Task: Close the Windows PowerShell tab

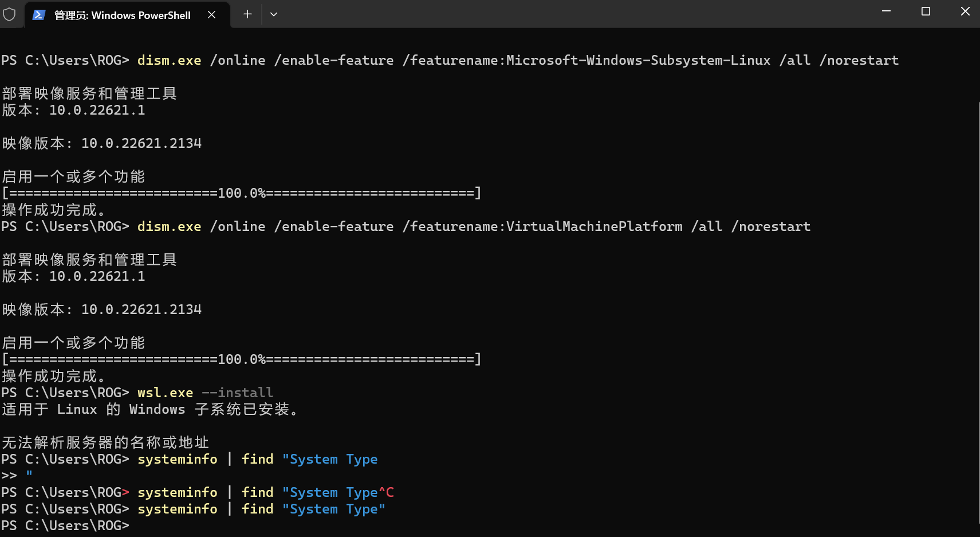Action: [211, 15]
